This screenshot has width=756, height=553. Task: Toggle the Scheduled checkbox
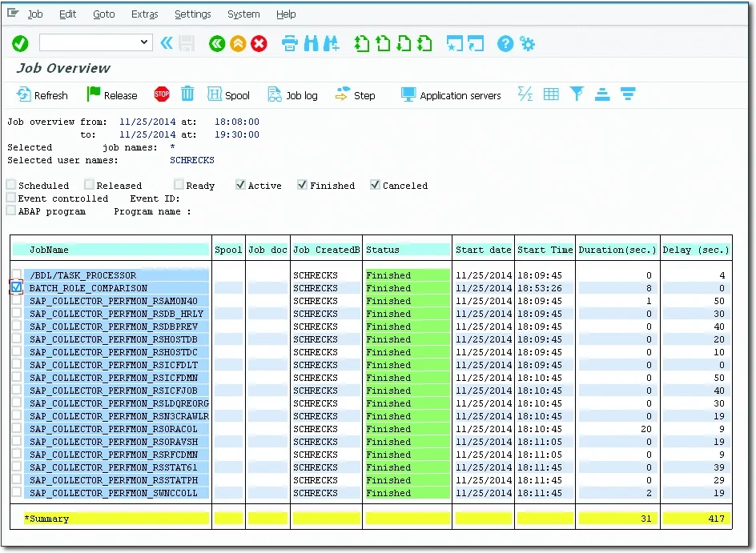pos(11,185)
